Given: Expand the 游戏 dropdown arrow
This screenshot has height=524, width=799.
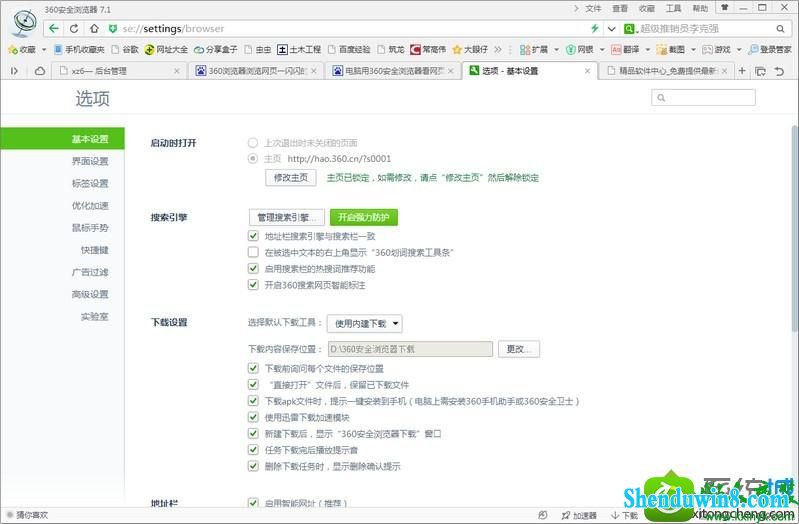Looking at the screenshot, I should [x=739, y=49].
